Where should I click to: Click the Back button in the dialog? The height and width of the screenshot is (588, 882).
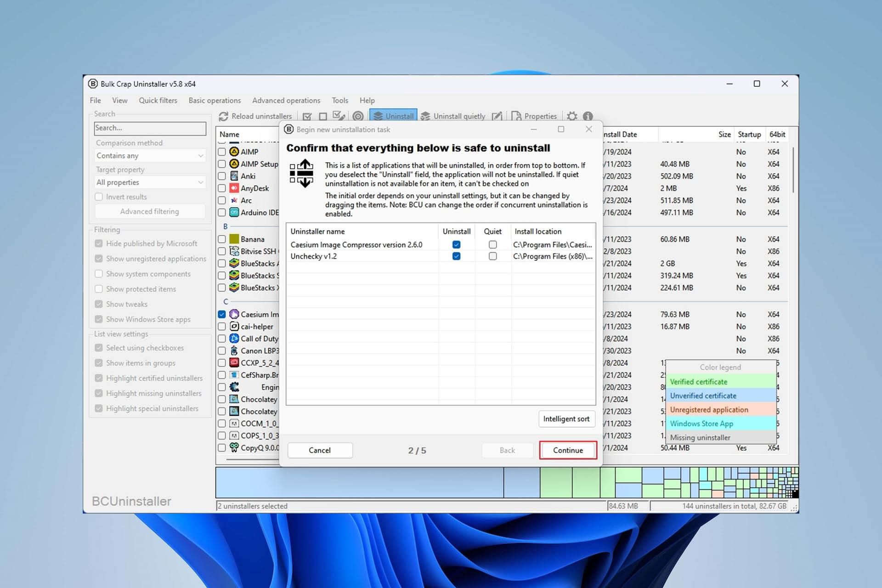coord(507,450)
